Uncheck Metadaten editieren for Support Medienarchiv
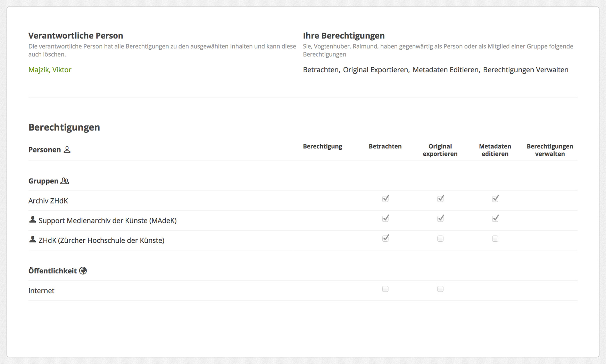 (x=495, y=218)
